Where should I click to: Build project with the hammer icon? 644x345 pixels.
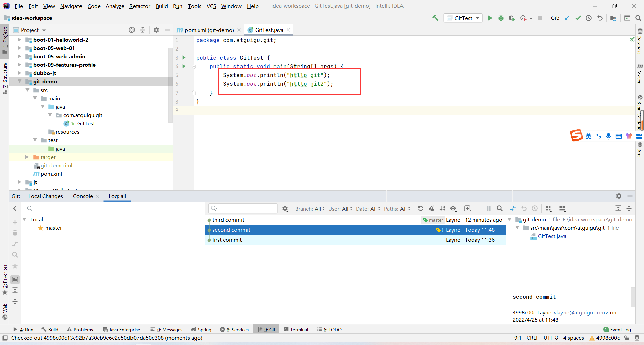(x=435, y=18)
